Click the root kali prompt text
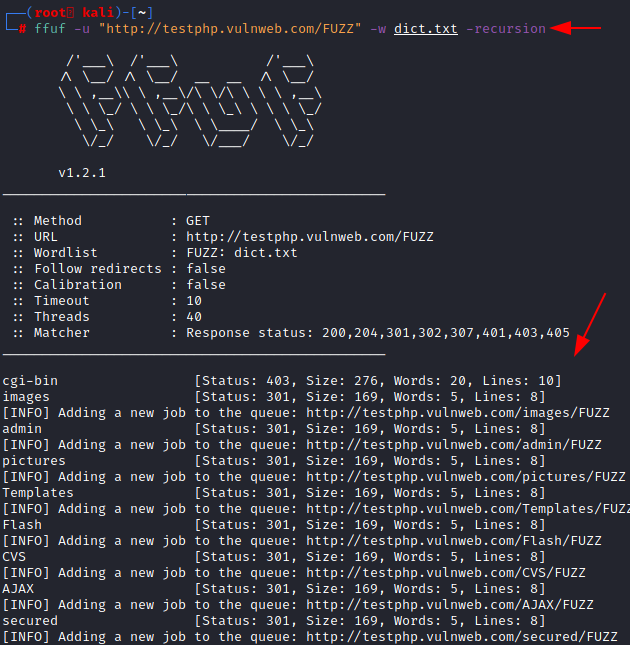The width and height of the screenshot is (630, 645). click(x=70, y=12)
